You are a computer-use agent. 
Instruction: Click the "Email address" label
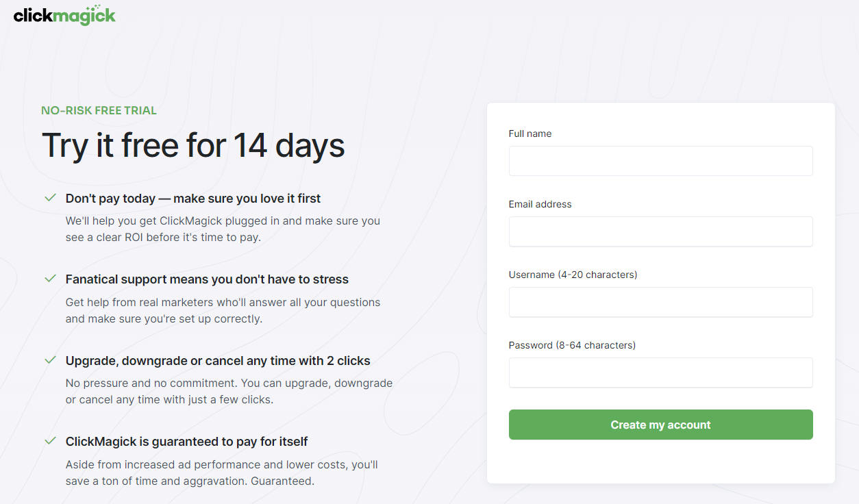[x=540, y=204]
